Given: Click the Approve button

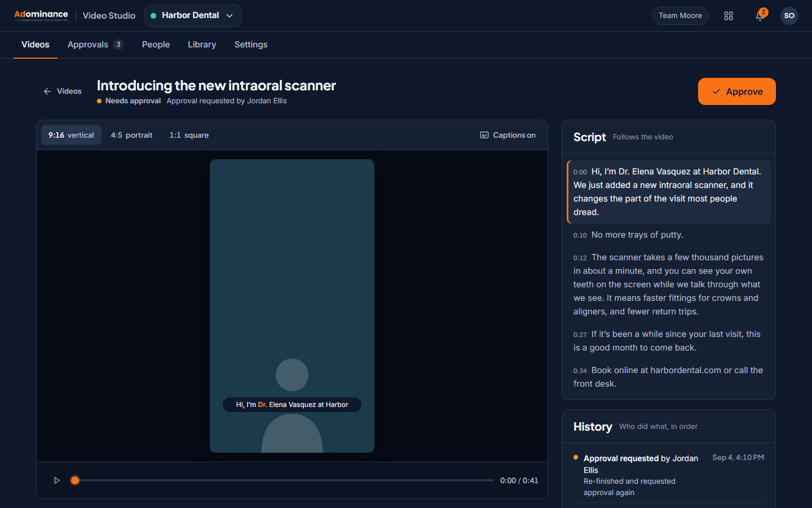Looking at the screenshot, I should click(x=737, y=91).
